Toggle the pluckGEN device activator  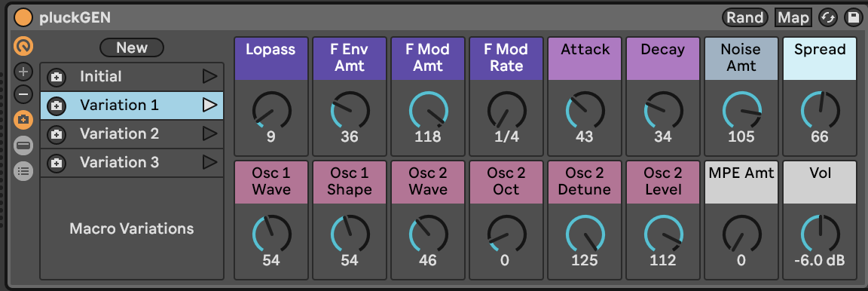coord(23,17)
